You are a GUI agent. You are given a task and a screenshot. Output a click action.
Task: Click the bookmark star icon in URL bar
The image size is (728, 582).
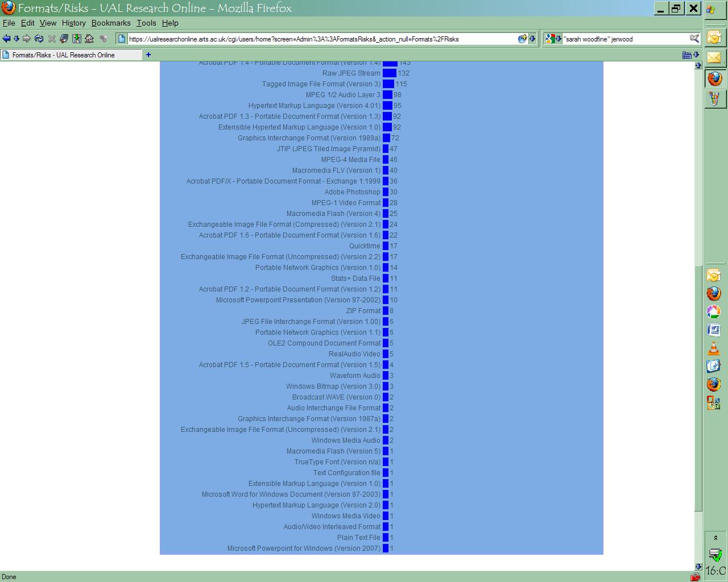coord(522,39)
